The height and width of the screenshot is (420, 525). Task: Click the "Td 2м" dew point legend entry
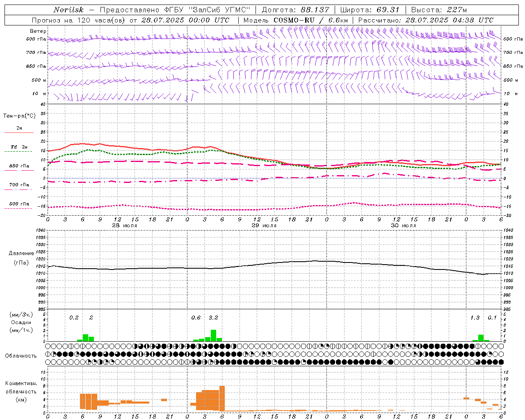point(19,148)
